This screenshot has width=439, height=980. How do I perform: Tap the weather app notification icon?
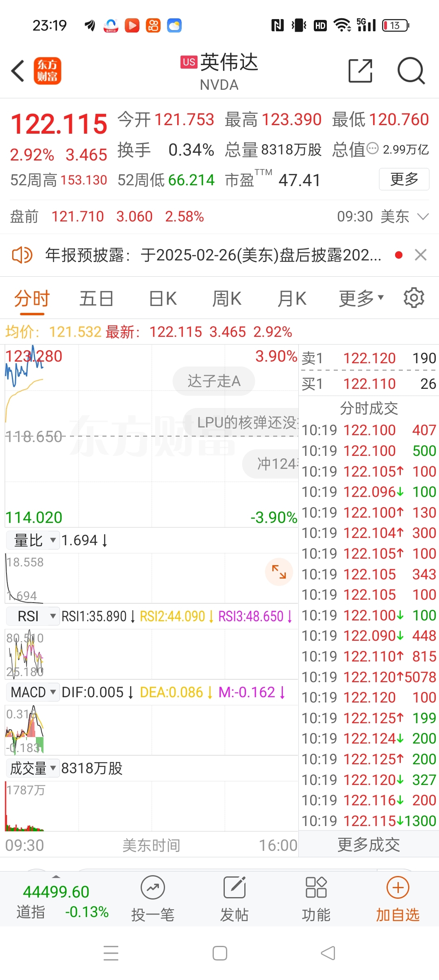pos(174,26)
